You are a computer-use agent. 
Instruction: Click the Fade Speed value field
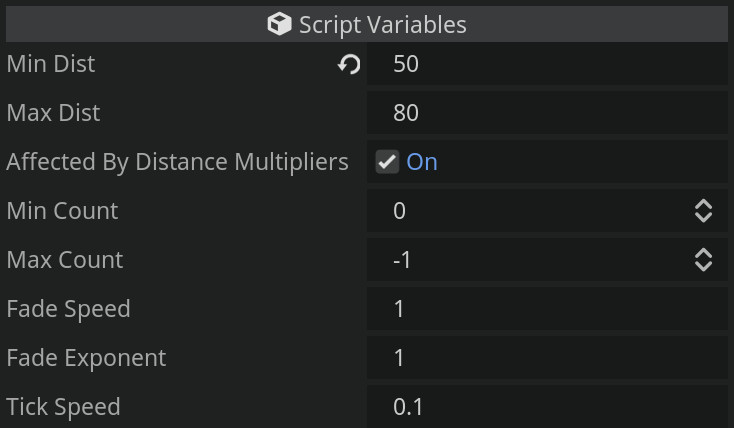547,309
